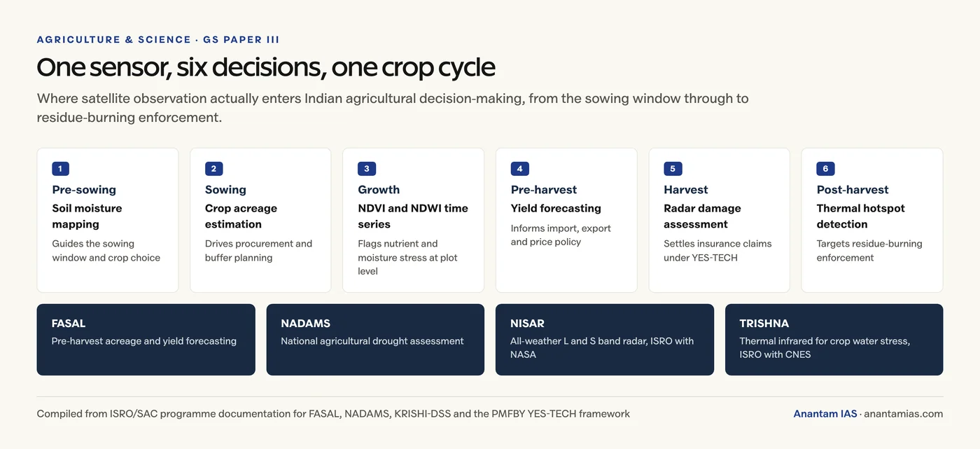
Task: Select the number 5 badge on Harvest card
Action: [x=672, y=169]
